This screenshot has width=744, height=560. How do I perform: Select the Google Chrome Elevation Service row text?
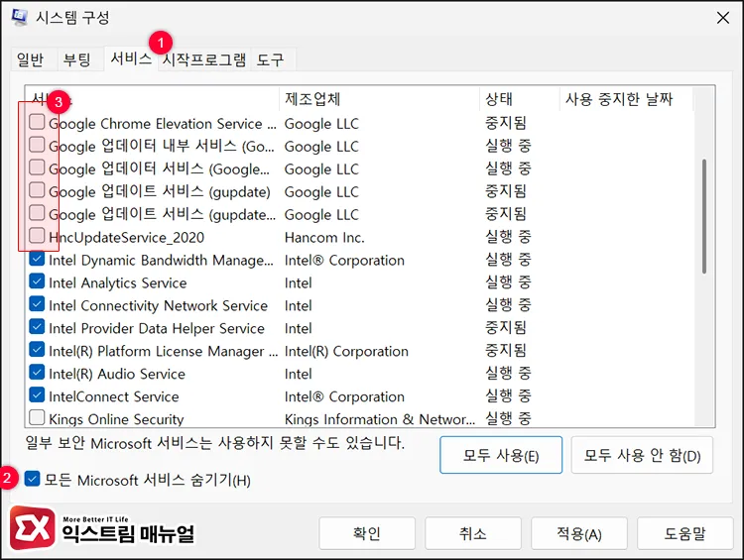click(x=163, y=124)
